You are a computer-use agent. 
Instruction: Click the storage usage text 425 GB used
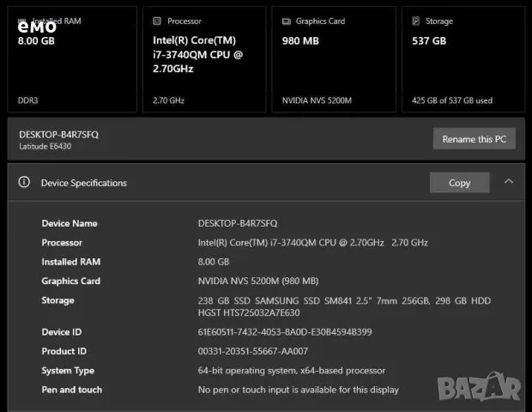(x=452, y=100)
